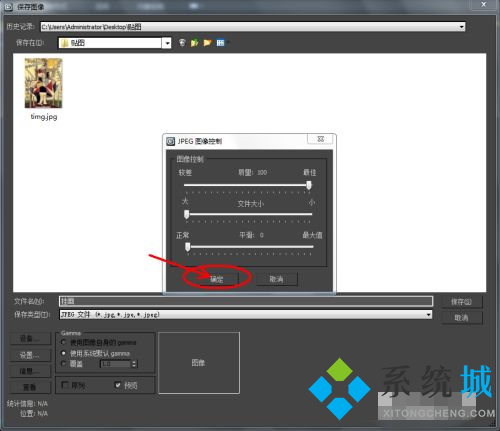Select 使用图像自身的 gamma radio option
The height and width of the screenshot is (431, 500).
[64, 342]
